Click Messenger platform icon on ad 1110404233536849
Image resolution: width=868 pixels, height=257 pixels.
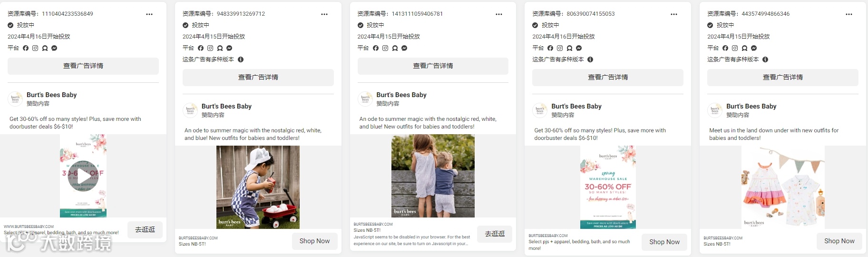click(54, 48)
